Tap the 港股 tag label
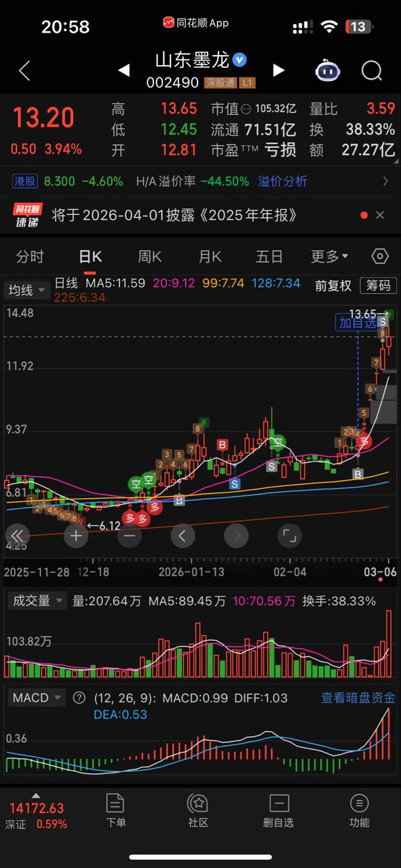The height and width of the screenshot is (868, 401). pos(27,182)
